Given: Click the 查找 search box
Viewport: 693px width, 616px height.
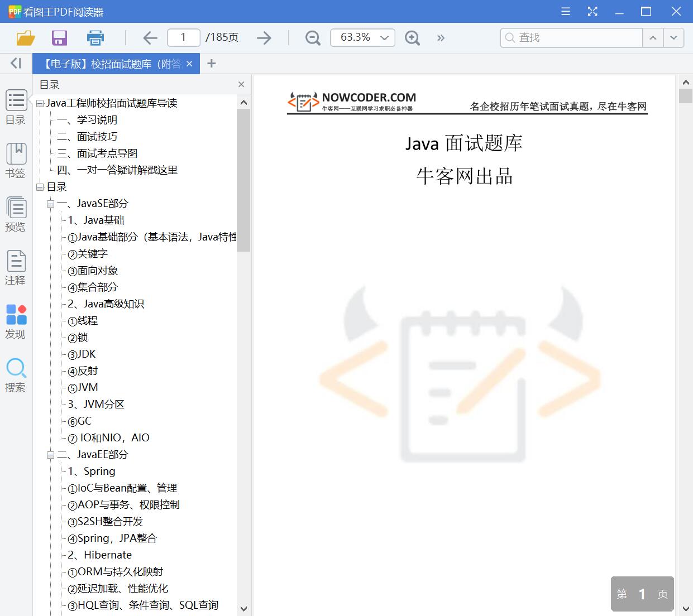Looking at the screenshot, I should [571, 37].
